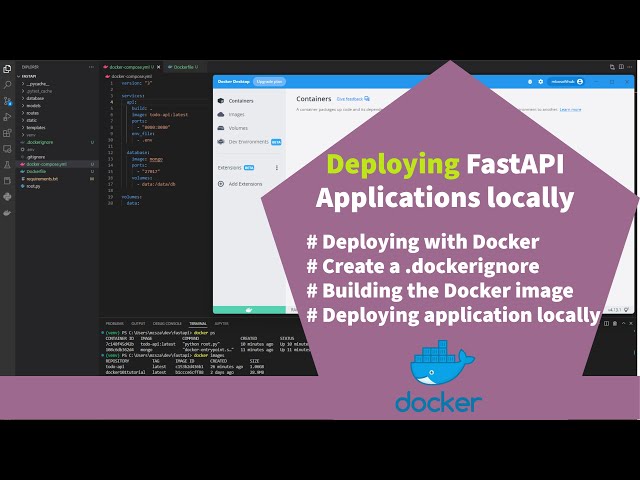Open Explorer panel more actions ellipsis

pos(91,67)
